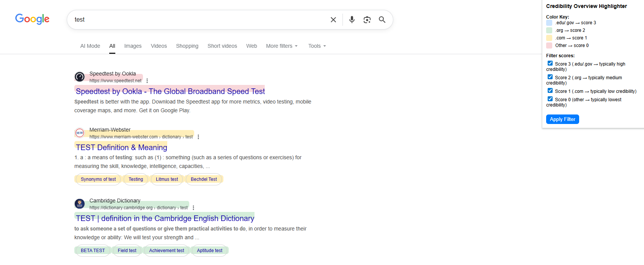
Task: Open the Cambridge English Dictionary TEST result
Action: pyautogui.click(x=165, y=218)
